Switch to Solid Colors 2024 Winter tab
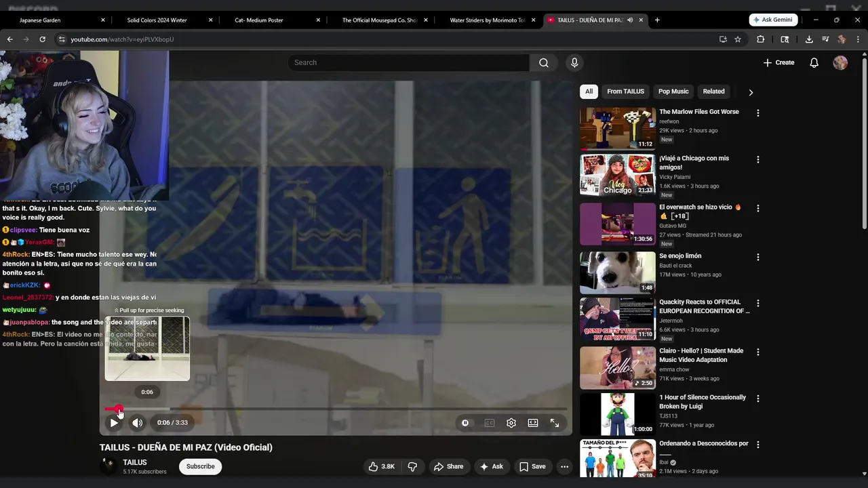Image resolution: width=868 pixels, height=488 pixels. (x=162, y=20)
